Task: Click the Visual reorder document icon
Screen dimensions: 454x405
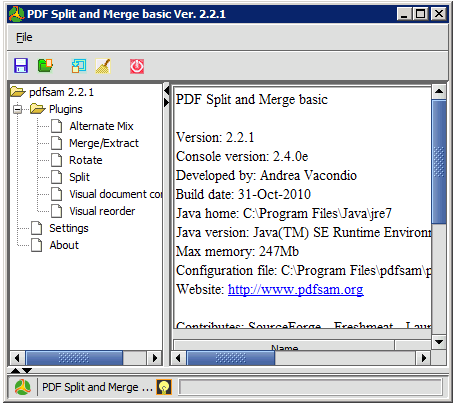Action: 57,211
